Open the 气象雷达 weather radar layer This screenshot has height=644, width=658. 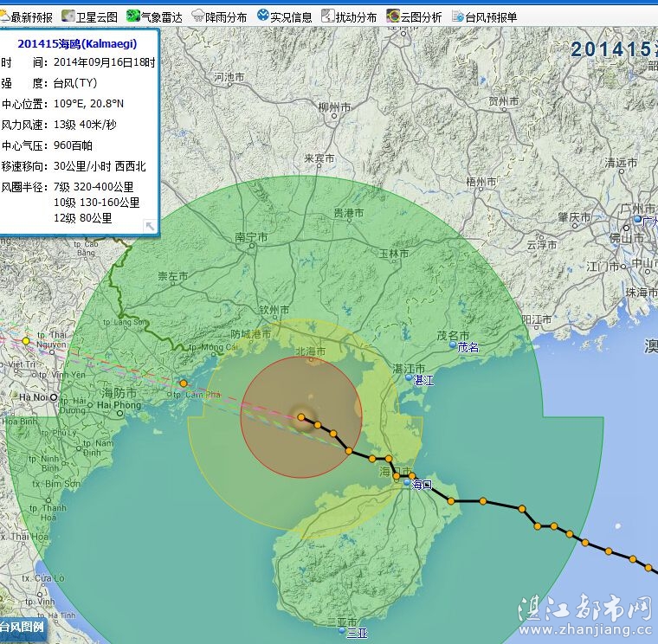155,16
